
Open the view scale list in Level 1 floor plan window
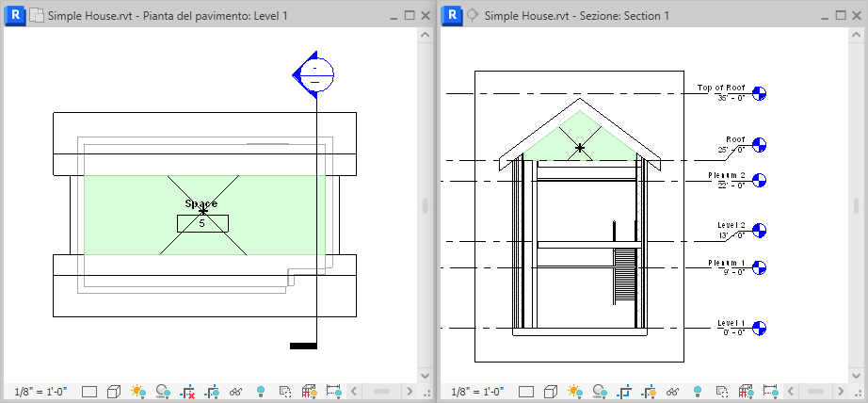pos(41,392)
